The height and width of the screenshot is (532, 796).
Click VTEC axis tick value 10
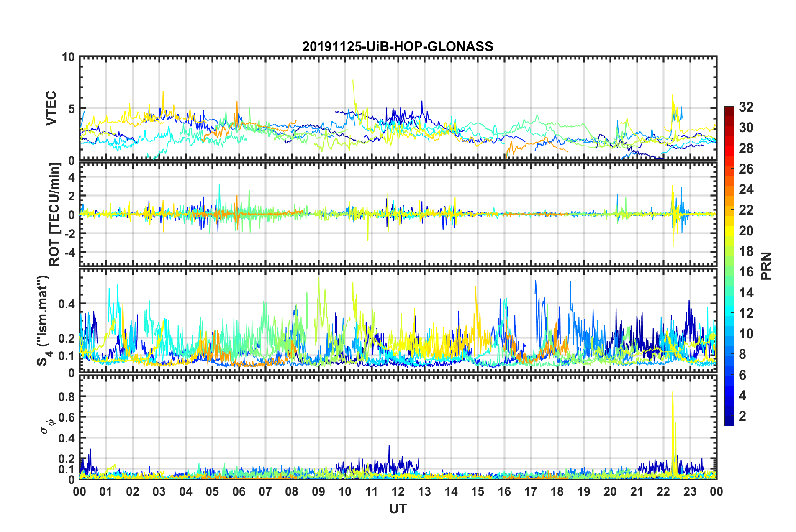[68, 57]
